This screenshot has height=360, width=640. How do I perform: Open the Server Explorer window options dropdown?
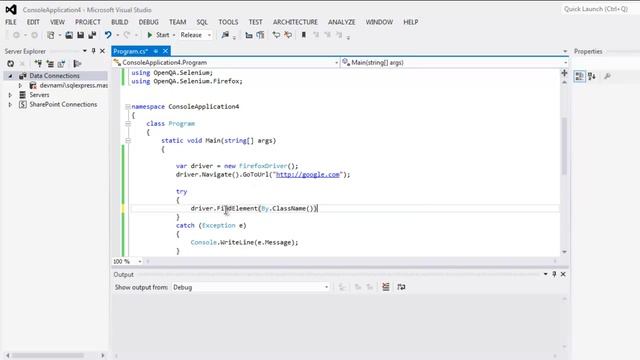click(84, 51)
